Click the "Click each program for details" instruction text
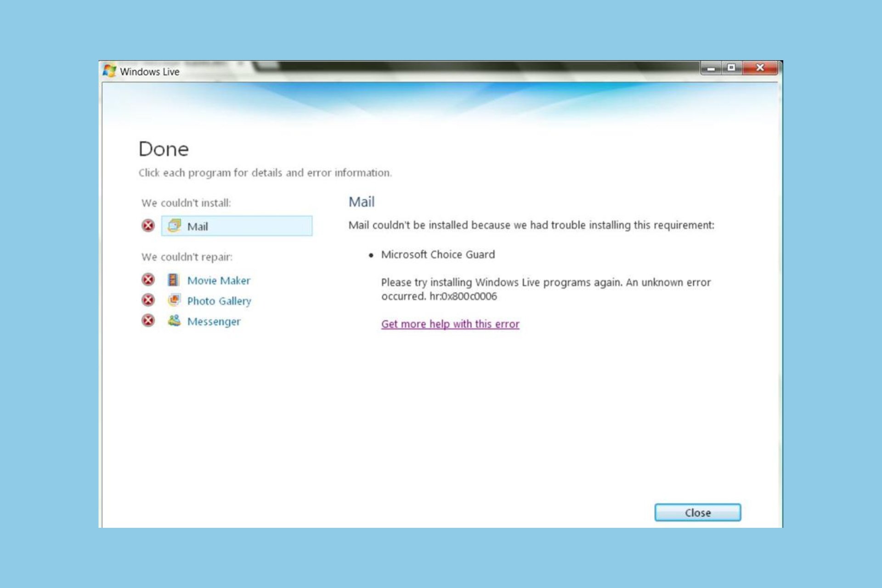This screenshot has height=588, width=882. (265, 173)
